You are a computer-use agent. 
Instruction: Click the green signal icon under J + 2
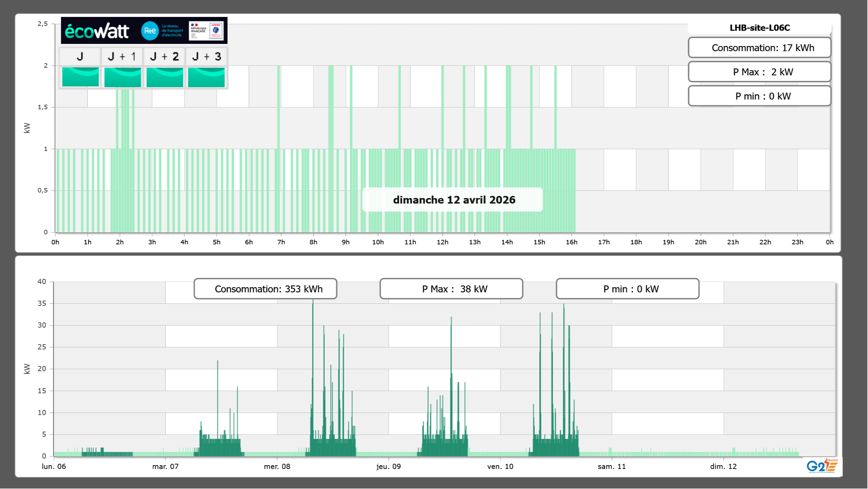[x=165, y=77]
